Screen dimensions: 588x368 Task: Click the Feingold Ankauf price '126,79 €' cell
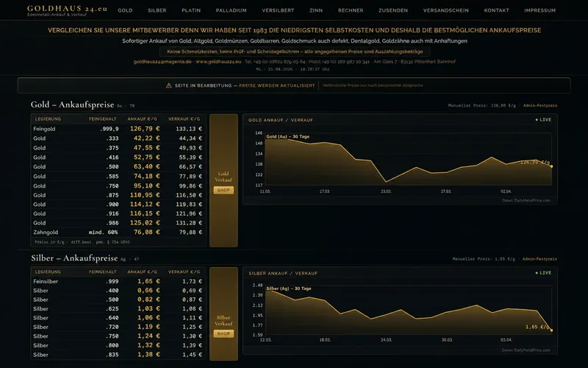click(x=145, y=129)
